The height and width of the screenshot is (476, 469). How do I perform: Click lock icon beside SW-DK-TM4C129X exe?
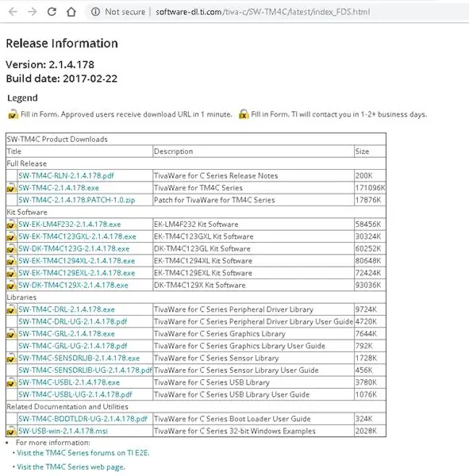click(x=11, y=285)
